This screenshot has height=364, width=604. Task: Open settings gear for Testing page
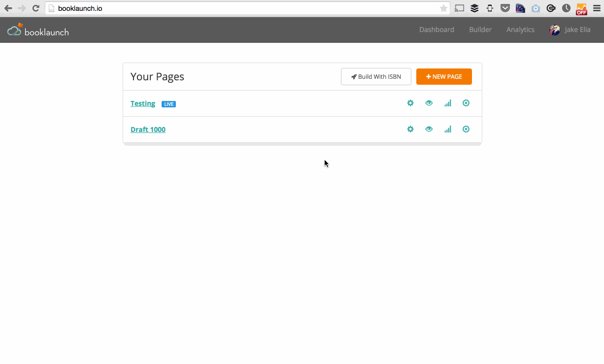(410, 103)
